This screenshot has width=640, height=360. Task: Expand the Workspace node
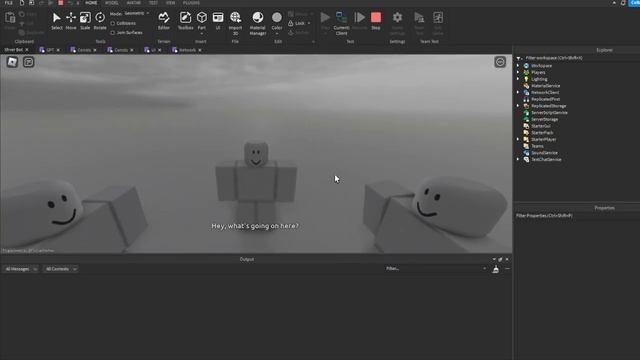point(518,65)
